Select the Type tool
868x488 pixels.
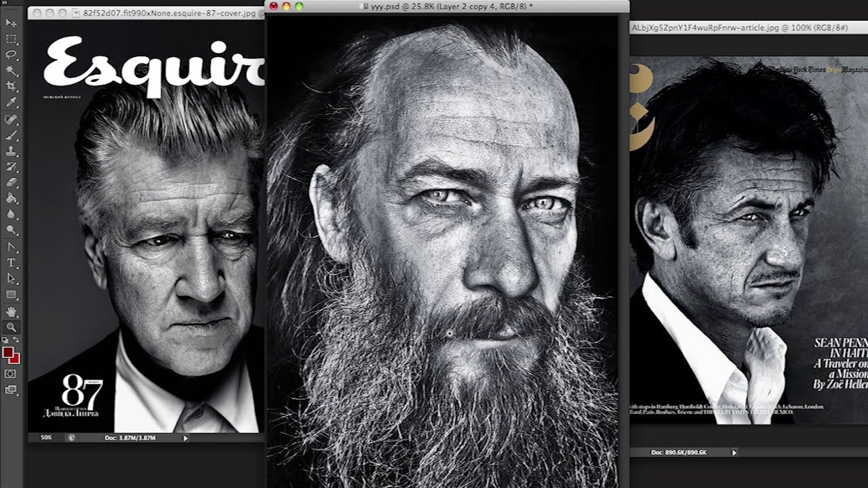[x=12, y=263]
